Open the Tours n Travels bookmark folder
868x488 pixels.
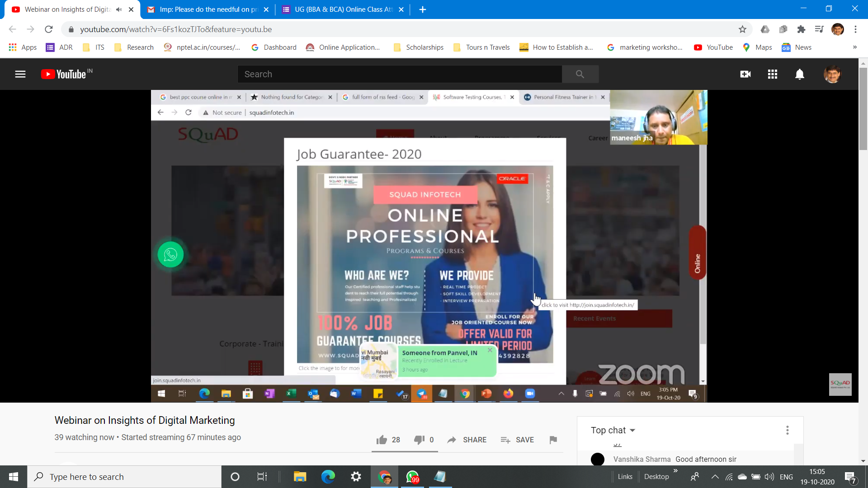(x=481, y=47)
